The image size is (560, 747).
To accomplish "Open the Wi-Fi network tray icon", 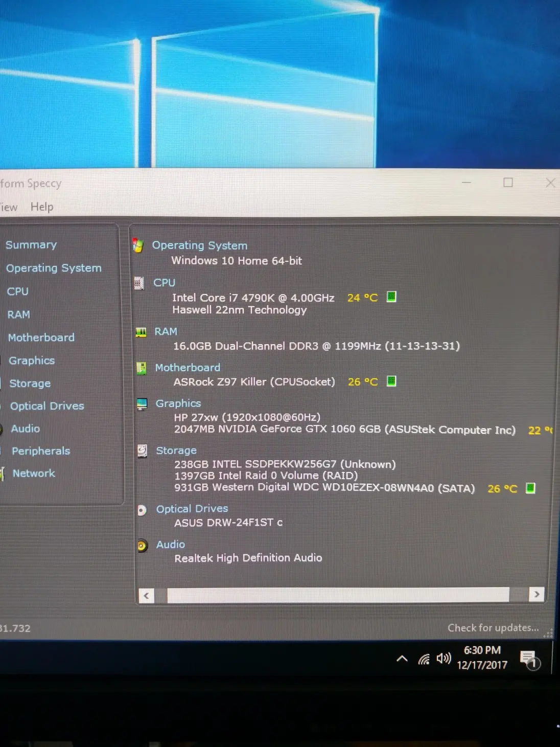I will 424,659.
